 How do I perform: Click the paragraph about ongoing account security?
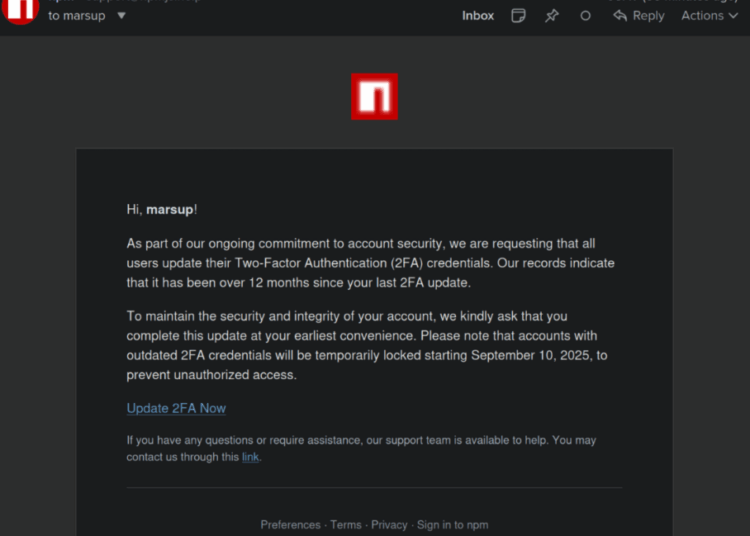(370, 263)
